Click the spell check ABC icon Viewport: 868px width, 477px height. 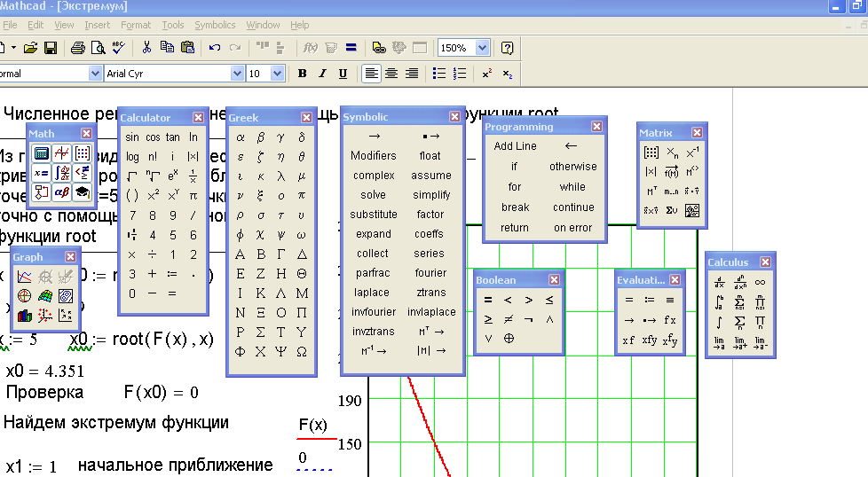pos(118,48)
